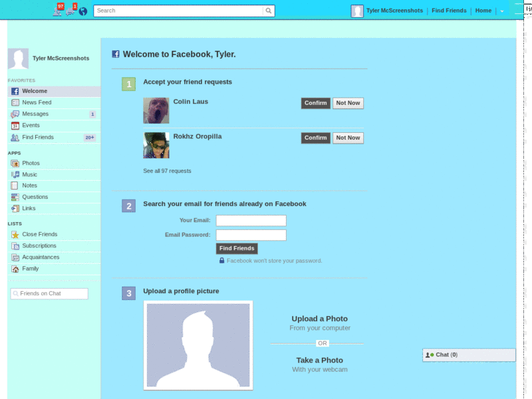Screen dimensions: 532x399
Task: Focus the top Search box
Action: [x=178, y=11]
